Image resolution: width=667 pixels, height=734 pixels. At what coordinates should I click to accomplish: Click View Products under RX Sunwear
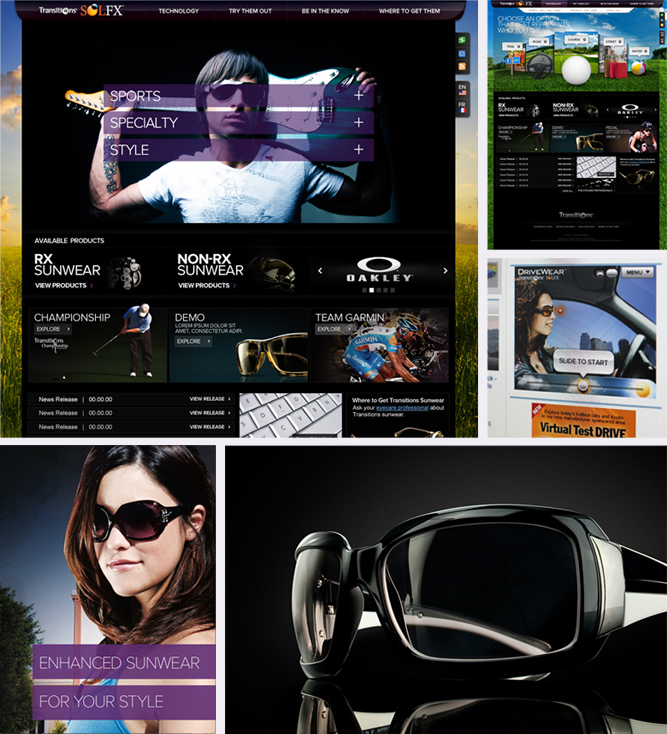[64, 285]
